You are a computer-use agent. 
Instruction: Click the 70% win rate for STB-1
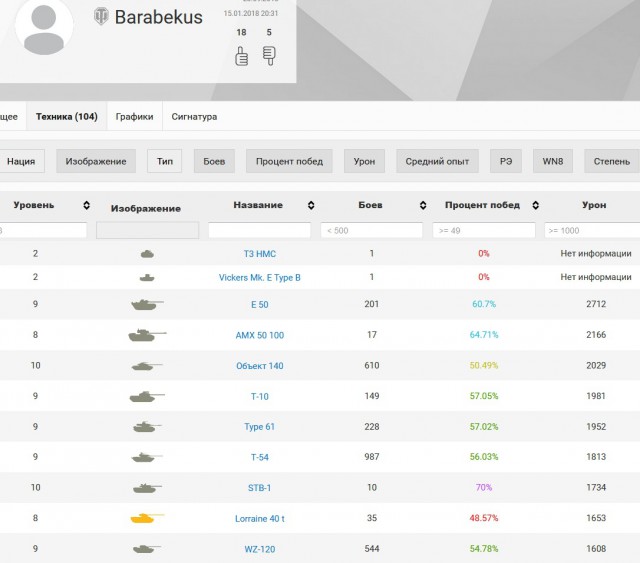(484, 487)
